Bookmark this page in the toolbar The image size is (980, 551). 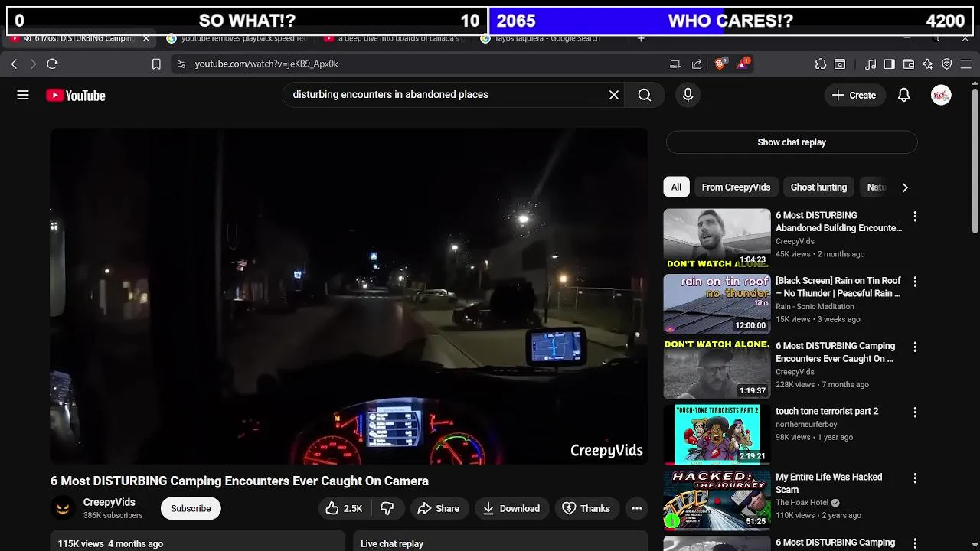156,64
